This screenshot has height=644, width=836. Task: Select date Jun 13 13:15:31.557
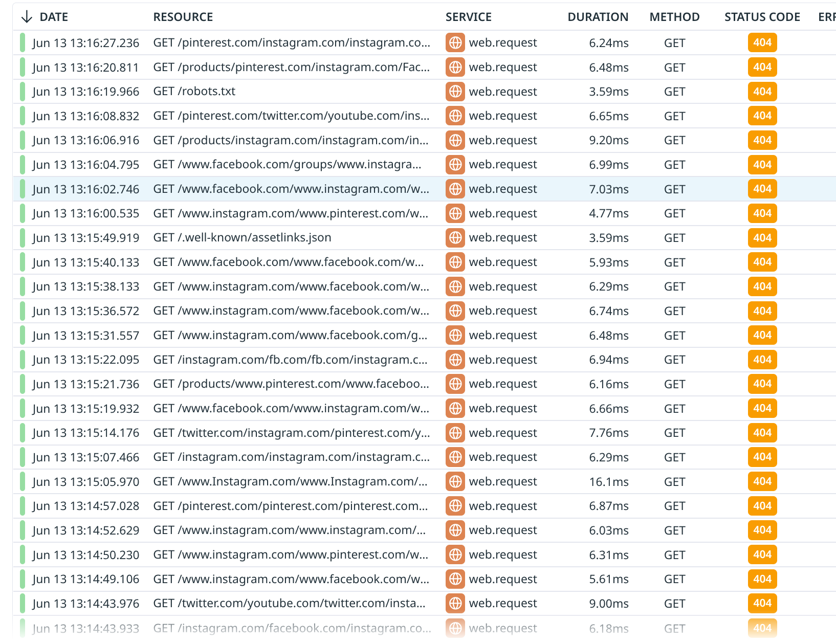coord(86,335)
